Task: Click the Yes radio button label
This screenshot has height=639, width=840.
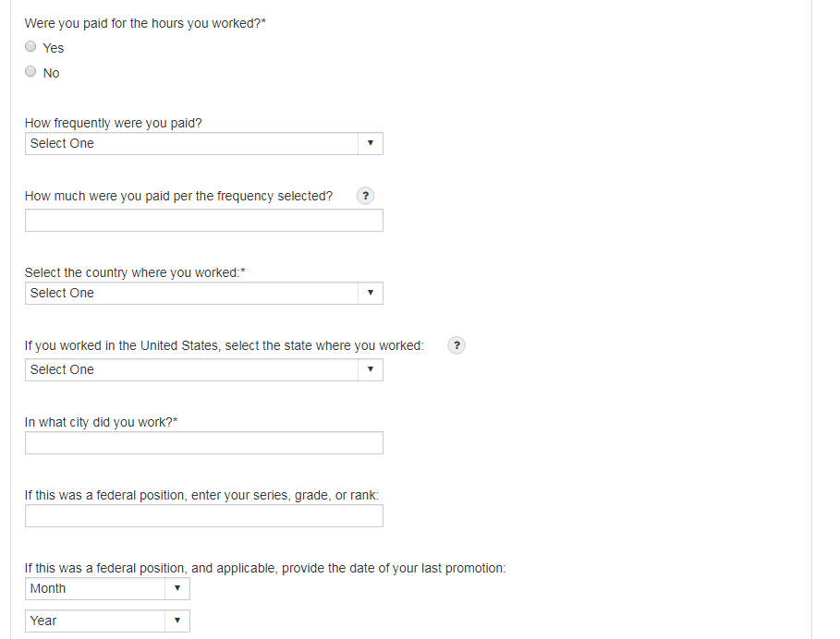Action: click(x=54, y=48)
